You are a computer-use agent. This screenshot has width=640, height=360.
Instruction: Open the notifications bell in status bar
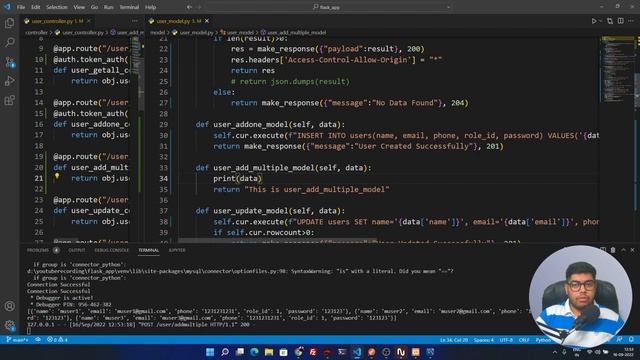(631, 340)
